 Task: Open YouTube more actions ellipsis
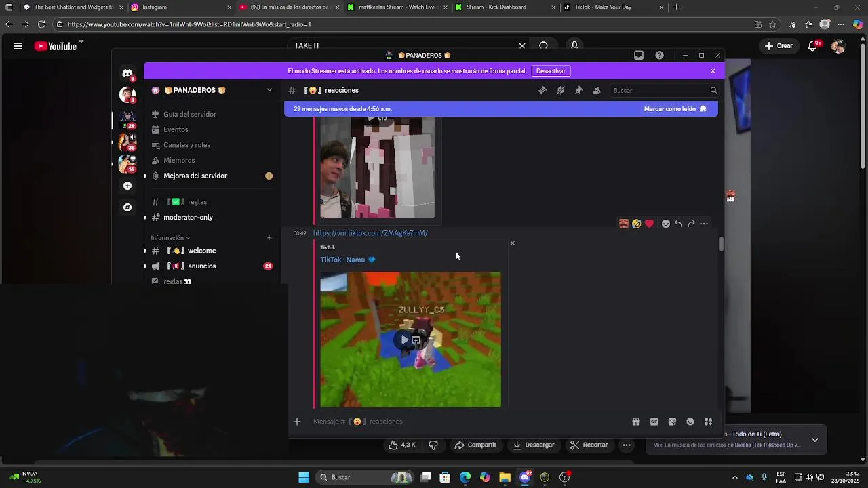pyautogui.click(x=627, y=445)
